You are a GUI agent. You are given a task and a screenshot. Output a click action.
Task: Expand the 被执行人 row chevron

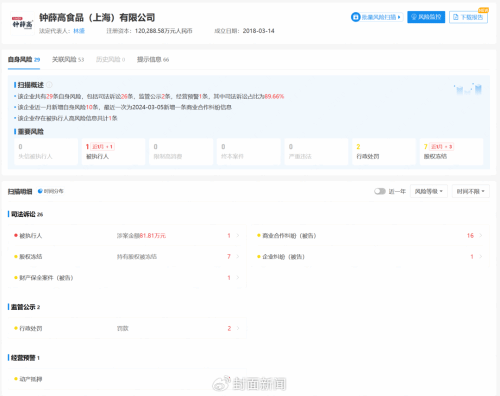pos(238,236)
